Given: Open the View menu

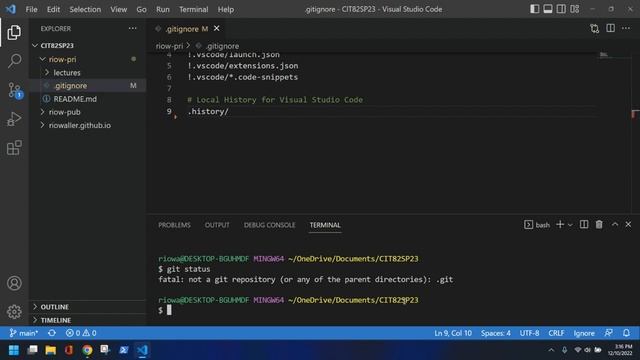Looking at the screenshot, I should [118, 9].
